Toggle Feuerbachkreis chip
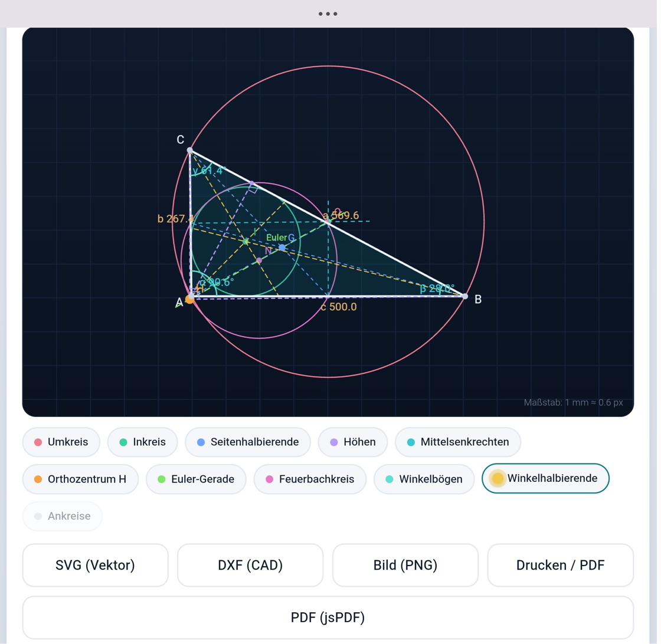The height and width of the screenshot is (644, 661). click(x=310, y=479)
